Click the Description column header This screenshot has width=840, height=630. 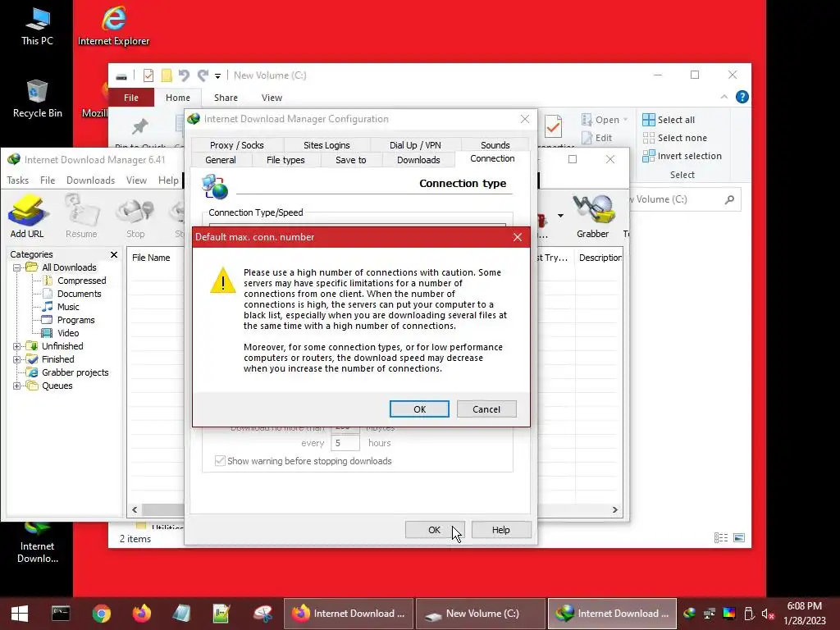point(600,258)
